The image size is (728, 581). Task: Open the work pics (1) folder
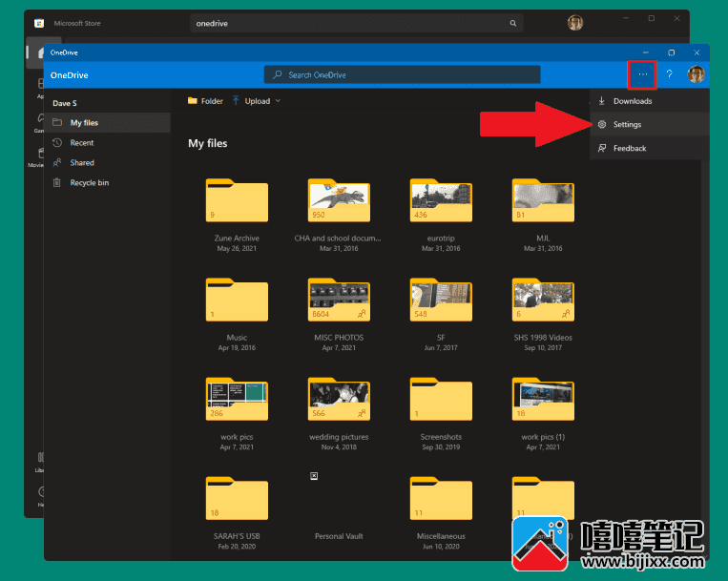pos(543,399)
